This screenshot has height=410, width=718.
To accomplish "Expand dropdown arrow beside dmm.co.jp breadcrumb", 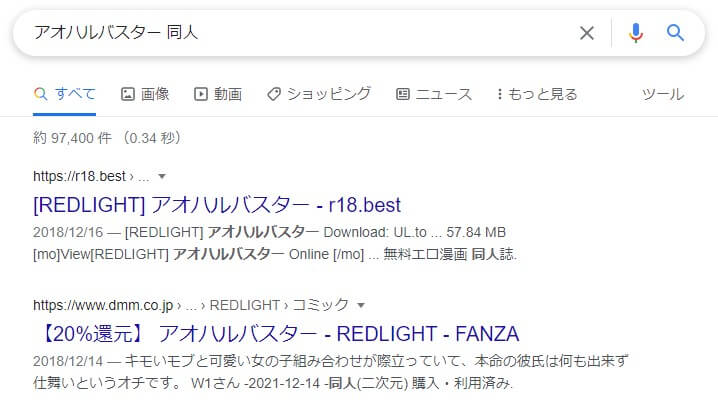I will (x=361, y=305).
